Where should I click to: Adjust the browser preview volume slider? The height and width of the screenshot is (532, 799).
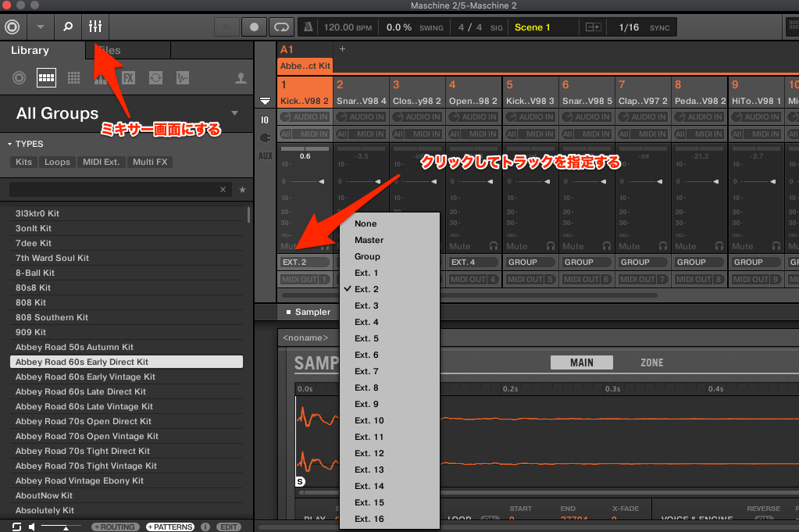(66, 527)
